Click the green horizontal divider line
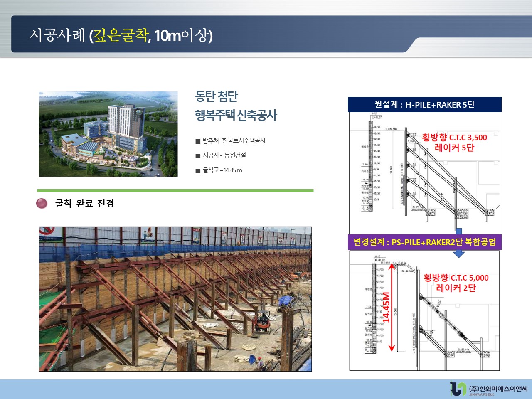 [x=175, y=191]
